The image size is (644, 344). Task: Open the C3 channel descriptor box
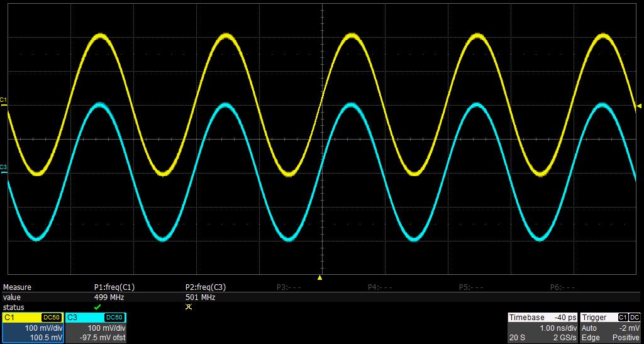(x=96, y=328)
